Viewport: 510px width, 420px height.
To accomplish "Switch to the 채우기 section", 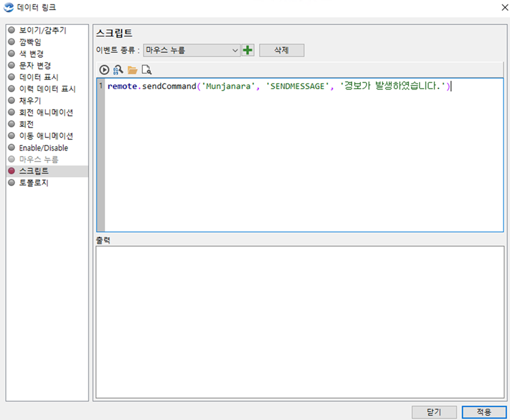I will [30, 101].
